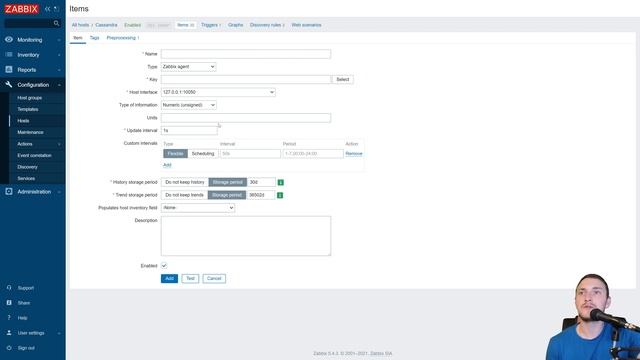Open Triggers in host navigation
This screenshot has height=360, width=640.
(211, 25)
